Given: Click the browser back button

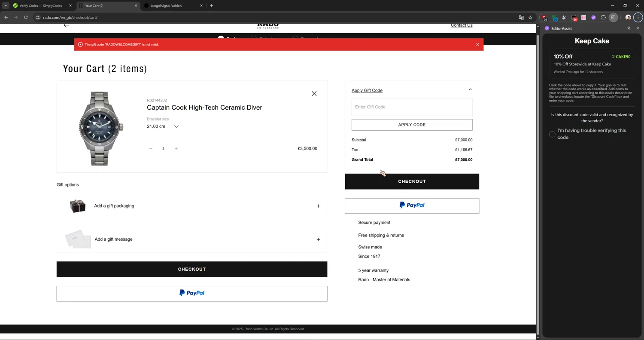Looking at the screenshot, I should point(6,18).
